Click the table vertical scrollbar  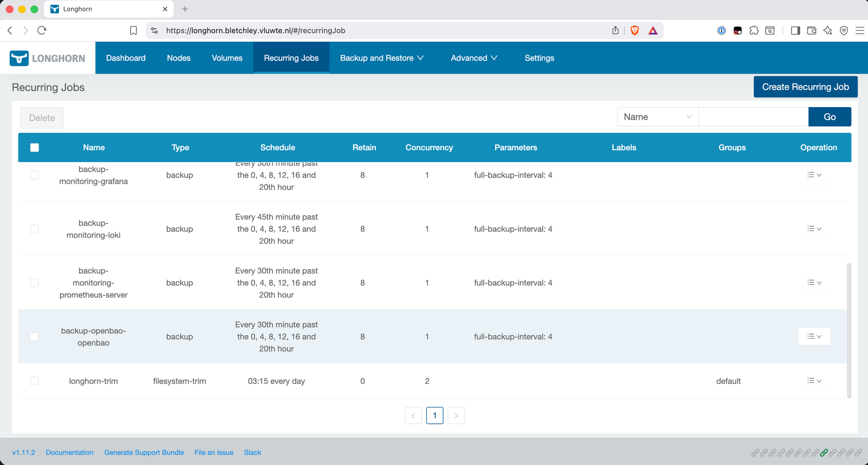[849, 331]
